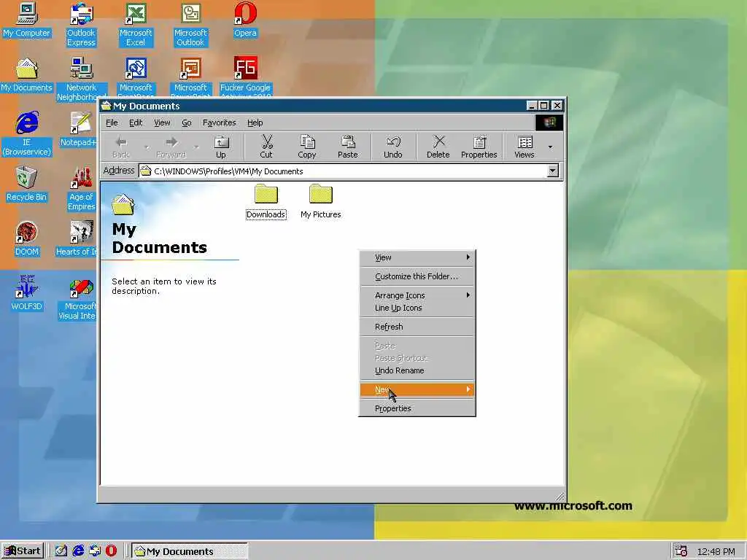Open the Favorites menu
The image size is (747, 560).
(x=219, y=122)
